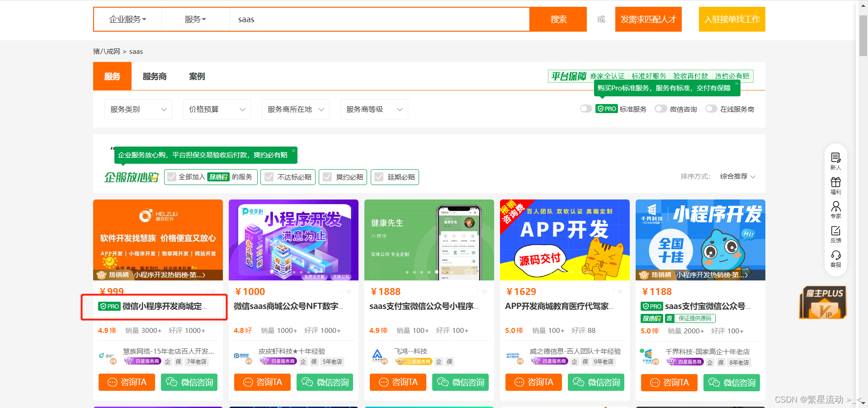Click the 四星服务商 badge for 慧族网络
The height and width of the screenshot is (408, 868).
coord(142,361)
